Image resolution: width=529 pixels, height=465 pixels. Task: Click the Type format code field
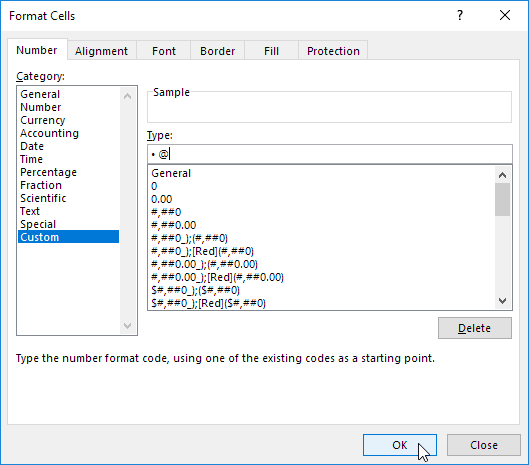pyautogui.click(x=330, y=154)
